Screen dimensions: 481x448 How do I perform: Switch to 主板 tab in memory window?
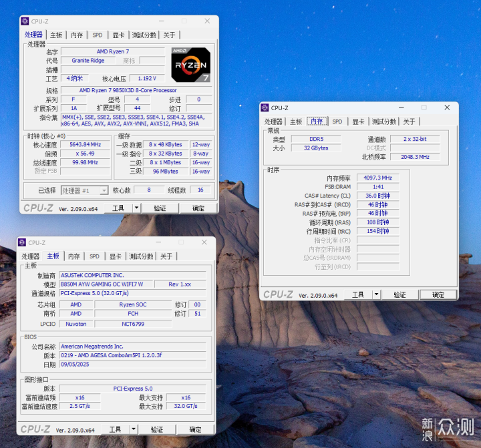tap(296, 122)
